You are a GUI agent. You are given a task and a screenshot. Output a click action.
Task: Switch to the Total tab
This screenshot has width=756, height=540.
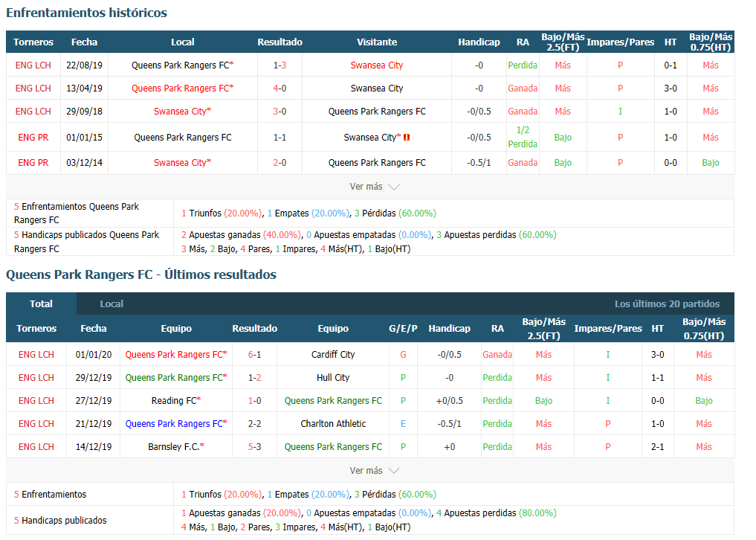click(41, 304)
